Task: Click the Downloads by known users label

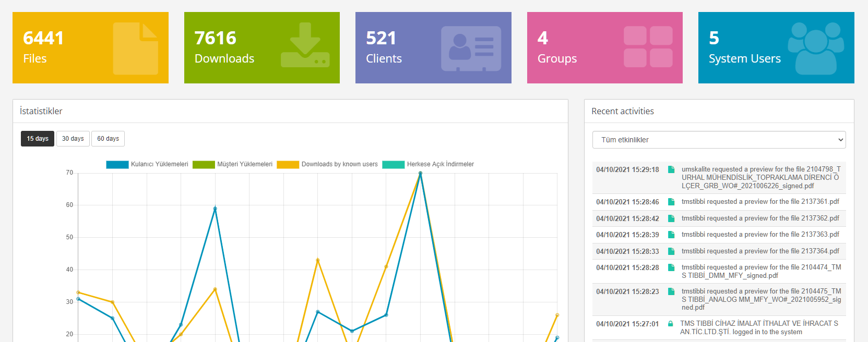Action: click(340, 164)
